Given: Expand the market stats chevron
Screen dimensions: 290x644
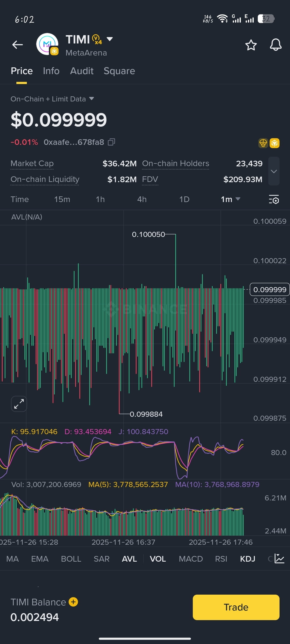Looking at the screenshot, I should tap(274, 171).
